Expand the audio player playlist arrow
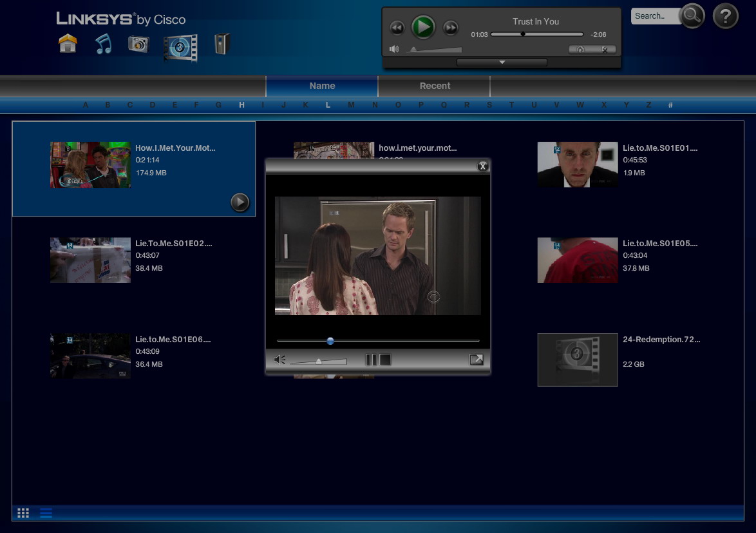Screen dimensions: 756x533 (502, 63)
